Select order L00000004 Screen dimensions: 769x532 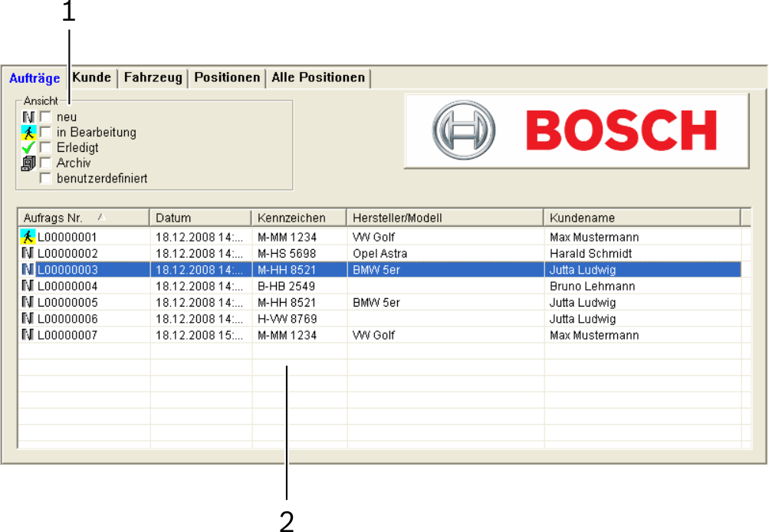tap(380, 285)
